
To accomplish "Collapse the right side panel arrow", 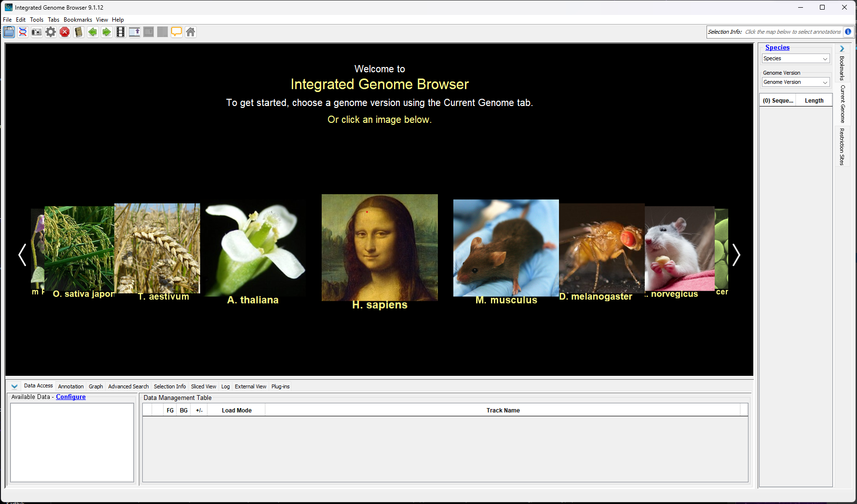I will point(842,49).
